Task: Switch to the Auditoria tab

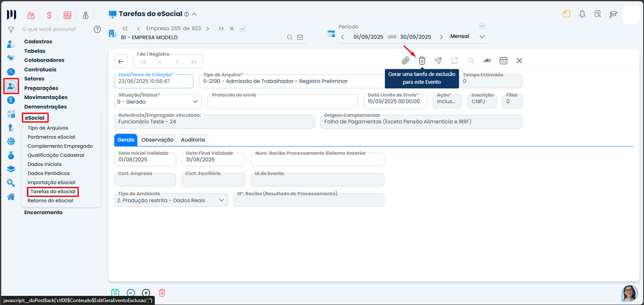Action: pos(193,140)
